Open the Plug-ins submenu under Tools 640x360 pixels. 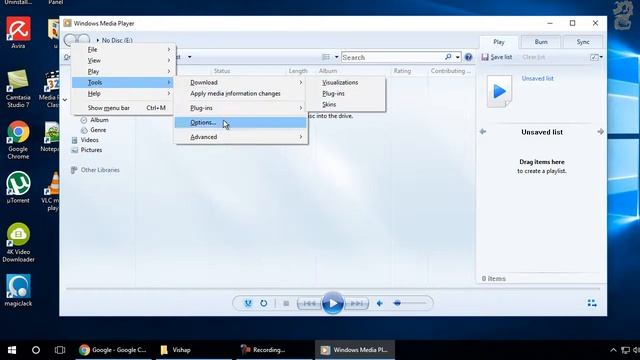pyautogui.click(x=241, y=108)
